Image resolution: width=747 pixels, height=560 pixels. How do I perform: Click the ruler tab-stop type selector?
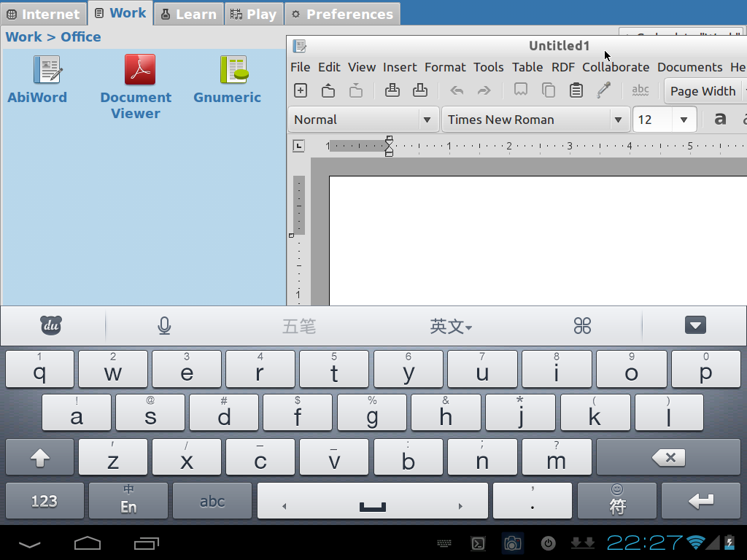tap(298, 146)
